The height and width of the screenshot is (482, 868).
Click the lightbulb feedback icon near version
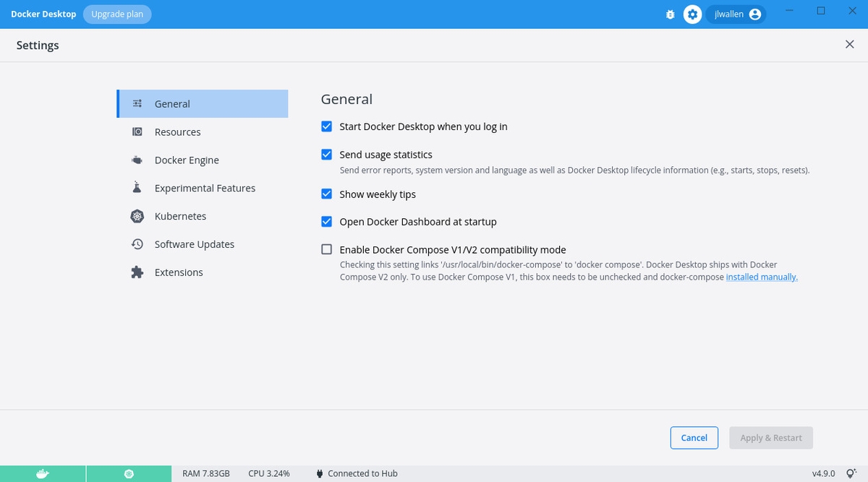click(851, 474)
